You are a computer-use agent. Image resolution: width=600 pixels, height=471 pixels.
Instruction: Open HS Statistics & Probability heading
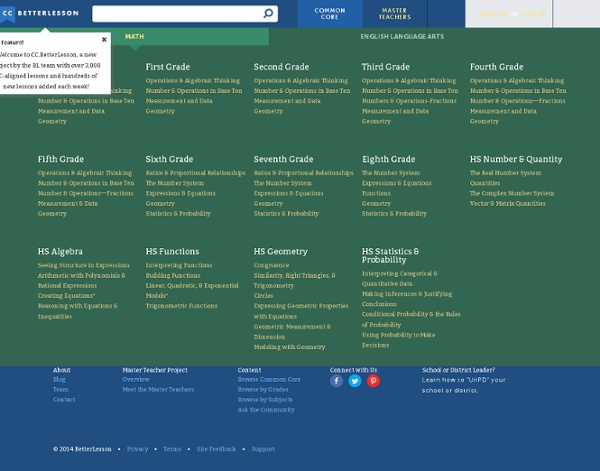[x=390, y=256]
